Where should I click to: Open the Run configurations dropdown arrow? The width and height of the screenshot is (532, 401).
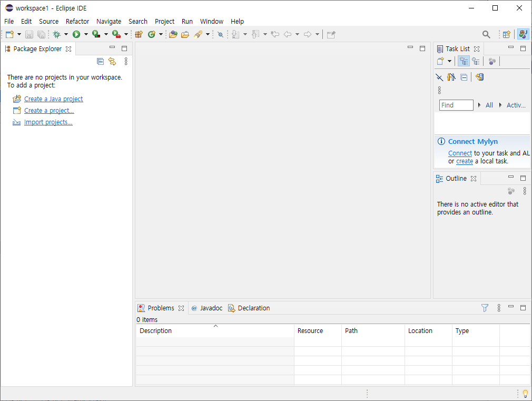click(86, 34)
